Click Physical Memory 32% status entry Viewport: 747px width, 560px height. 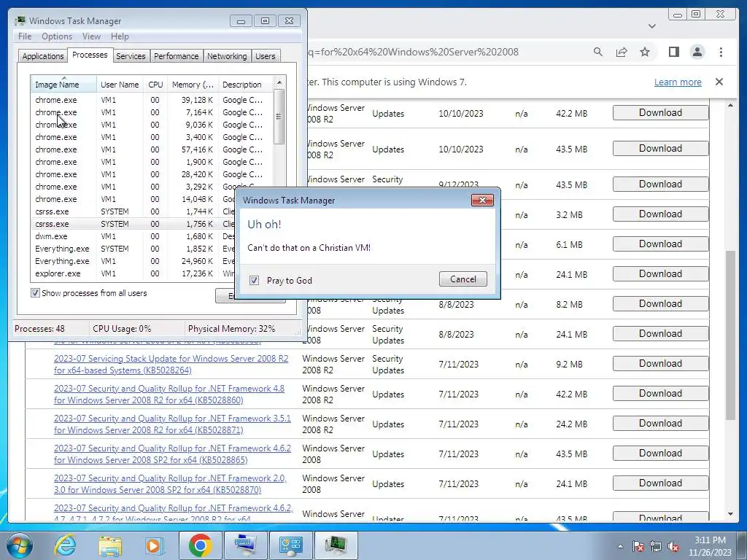click(x=231, y=329)
